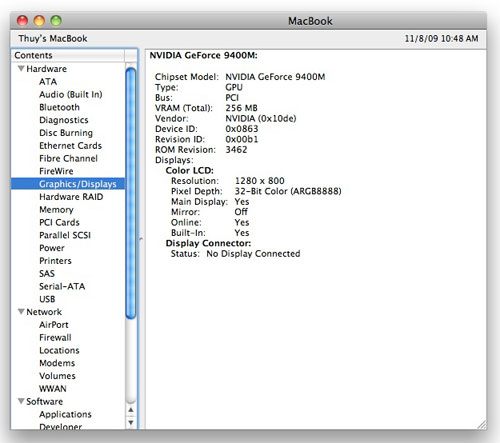Click the sidebar scrollbar thumb
This screenshot has width=500, height=443.
coord(131,193)
